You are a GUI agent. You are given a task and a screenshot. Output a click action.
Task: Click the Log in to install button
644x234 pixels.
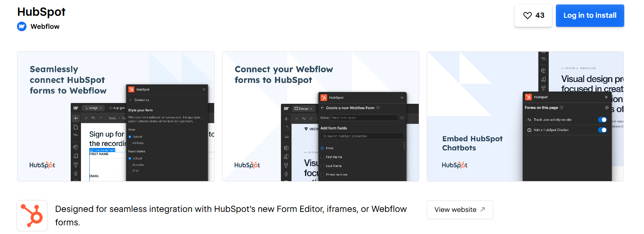pos(590,15)
